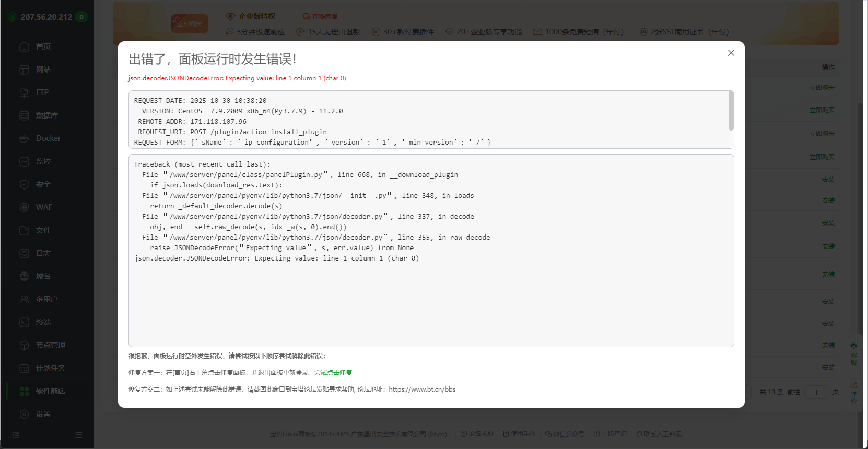
Task: Open the 微信公众号 footer link
Action: [x=565, y=434]
